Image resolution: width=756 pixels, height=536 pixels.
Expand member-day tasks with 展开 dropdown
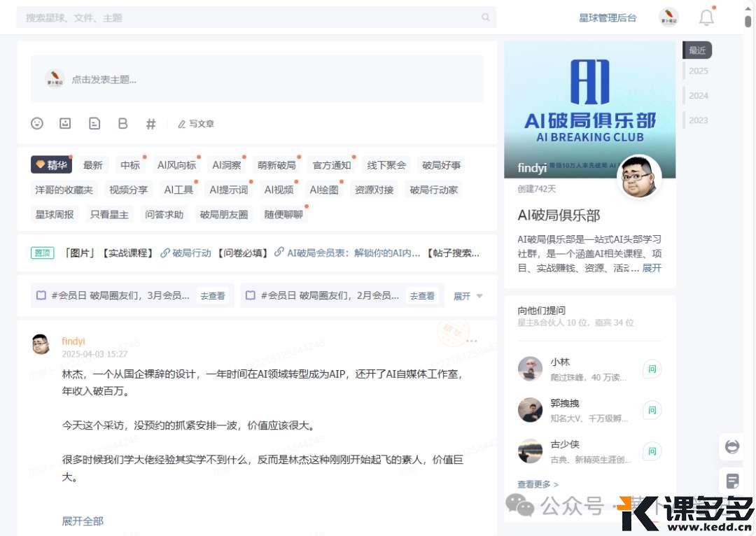pos(468,296)
